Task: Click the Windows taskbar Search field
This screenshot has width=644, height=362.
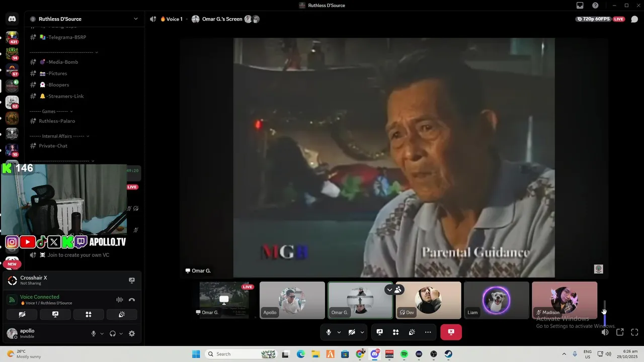Action: [x=240, y=354]
